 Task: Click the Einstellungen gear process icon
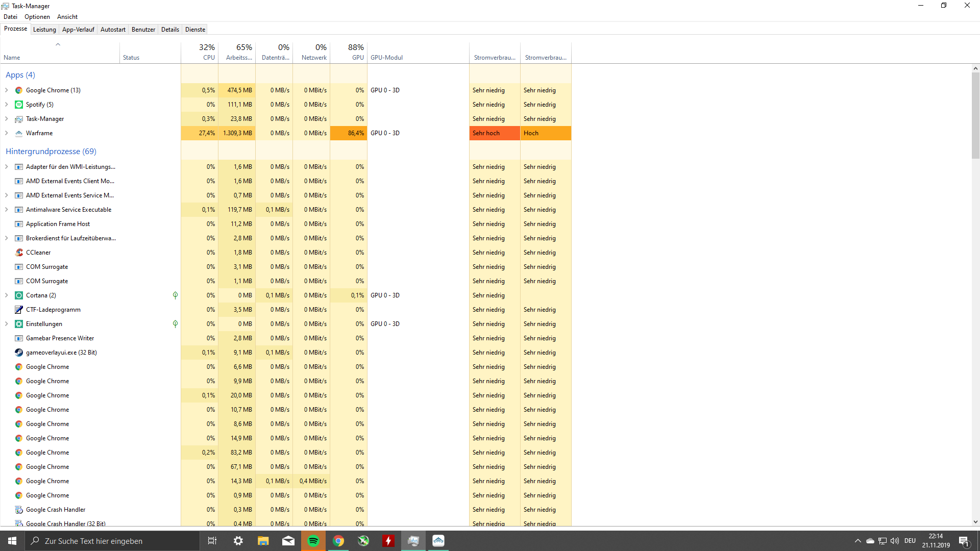(x=19, y=324)
